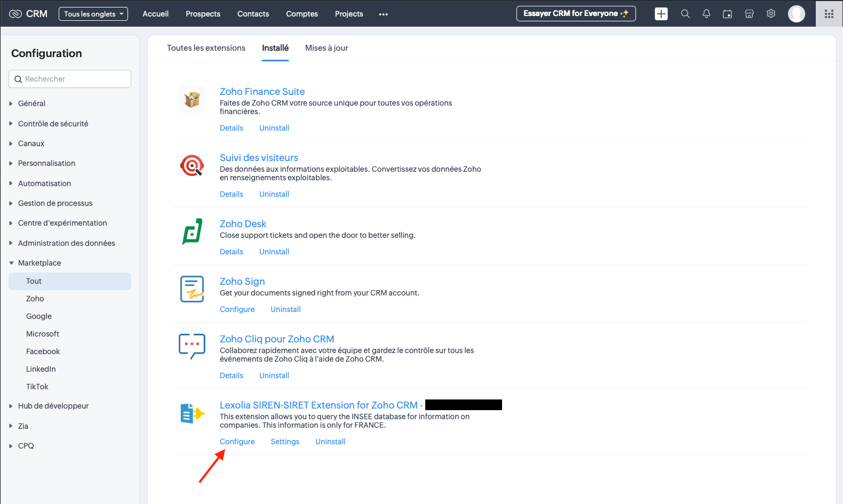Open the apps grid launcher icon
Viewport: 843px width, 504px height.
click(x=829, y=14)
